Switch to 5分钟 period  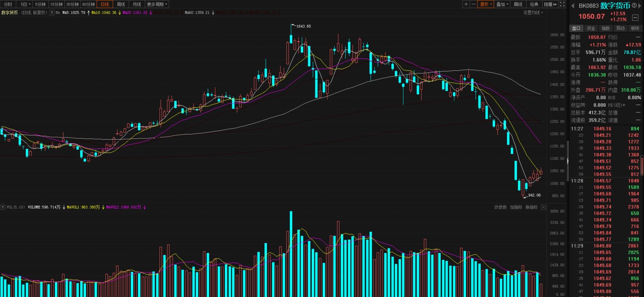[x=40, y=4]
